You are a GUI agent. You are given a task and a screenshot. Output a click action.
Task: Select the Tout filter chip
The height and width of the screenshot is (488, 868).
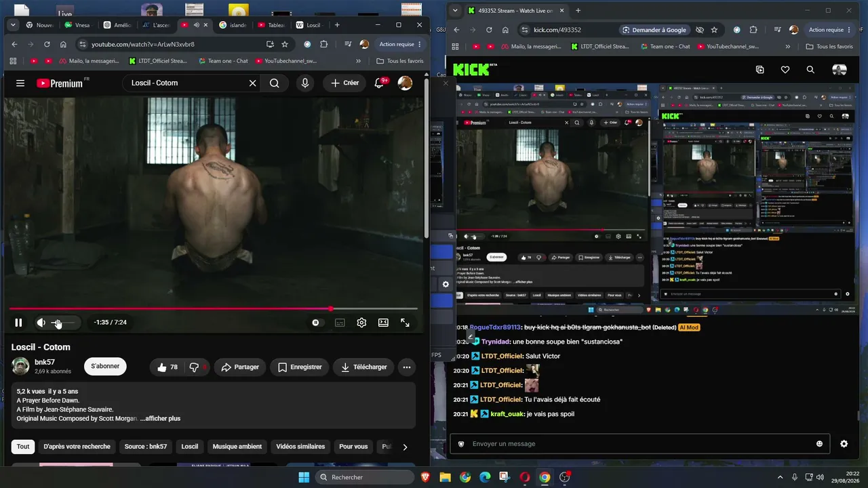23,447
